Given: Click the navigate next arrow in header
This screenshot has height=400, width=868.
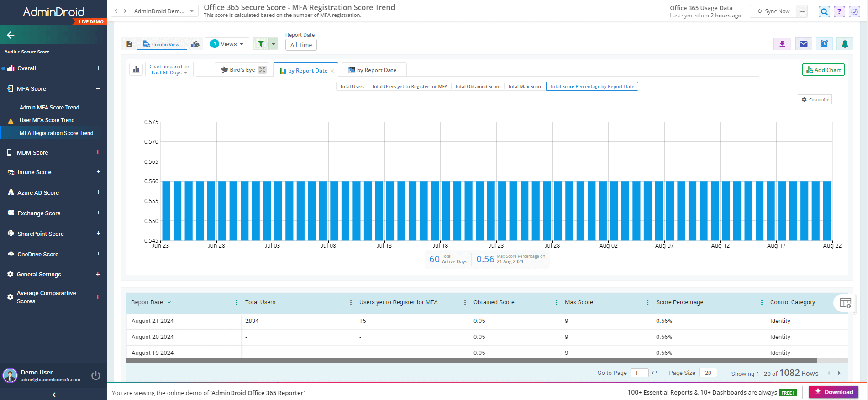Looking at the screenshot, I should coord(125,11).
